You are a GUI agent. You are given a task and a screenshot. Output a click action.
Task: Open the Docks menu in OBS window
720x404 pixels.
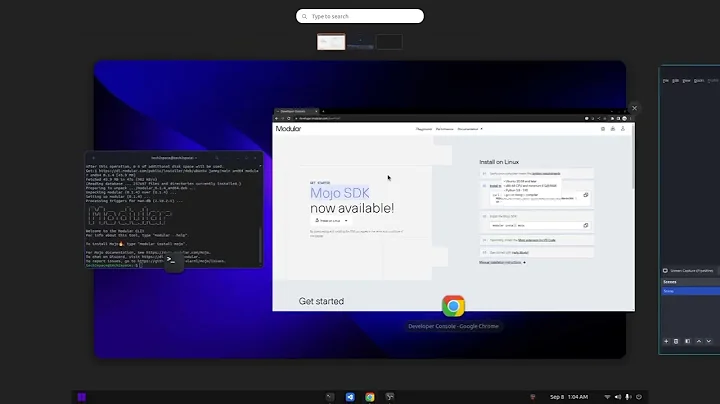click(x=699, y=81)
